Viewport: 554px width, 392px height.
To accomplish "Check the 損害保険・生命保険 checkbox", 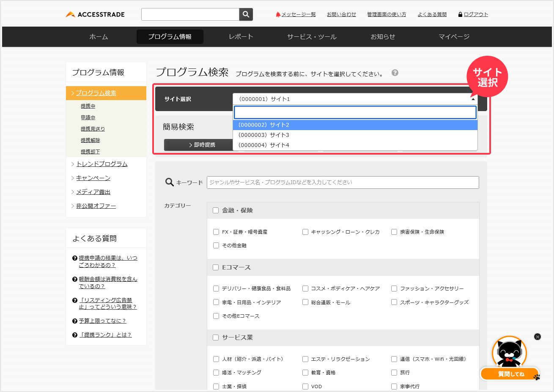I will [x=394, y=232].
